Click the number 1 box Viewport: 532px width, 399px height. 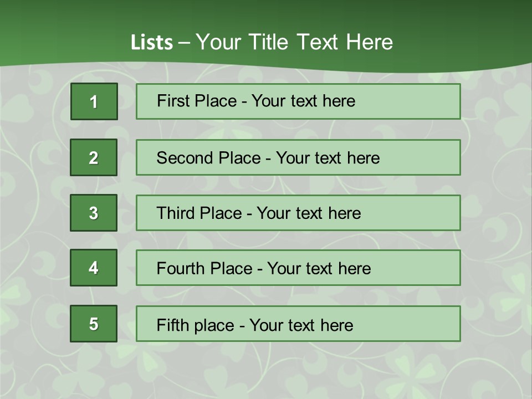[94, 101]
